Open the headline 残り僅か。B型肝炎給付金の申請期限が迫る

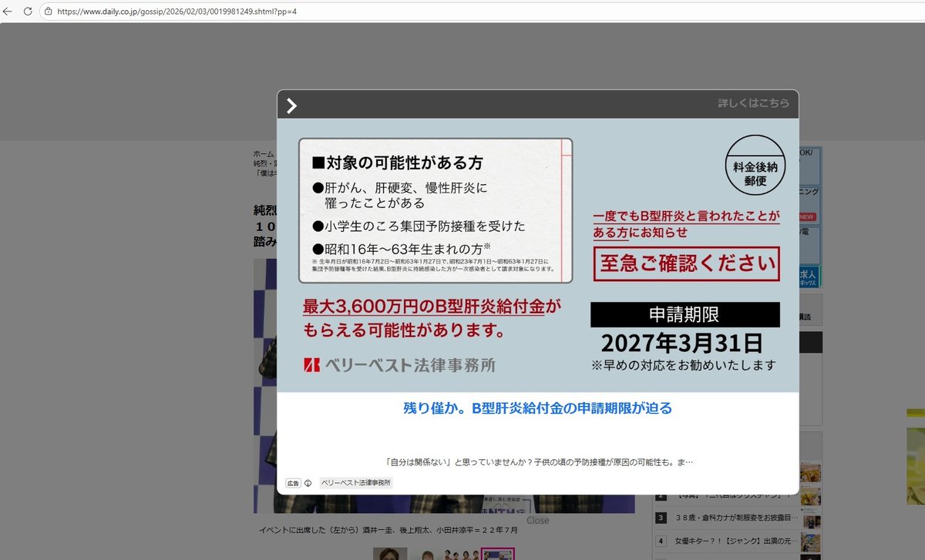click(x=538, y=408)
